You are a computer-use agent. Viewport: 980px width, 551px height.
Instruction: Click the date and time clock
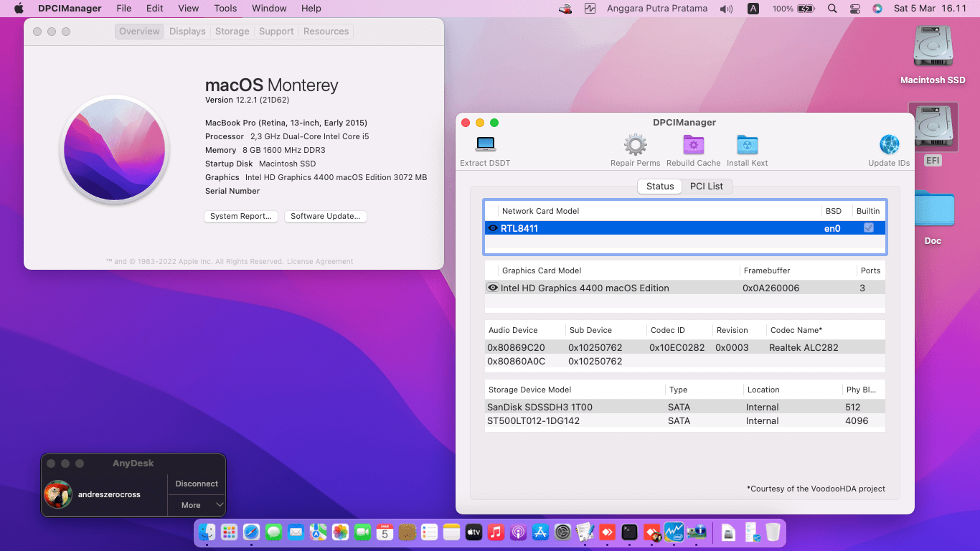click(x=930, y=9)
